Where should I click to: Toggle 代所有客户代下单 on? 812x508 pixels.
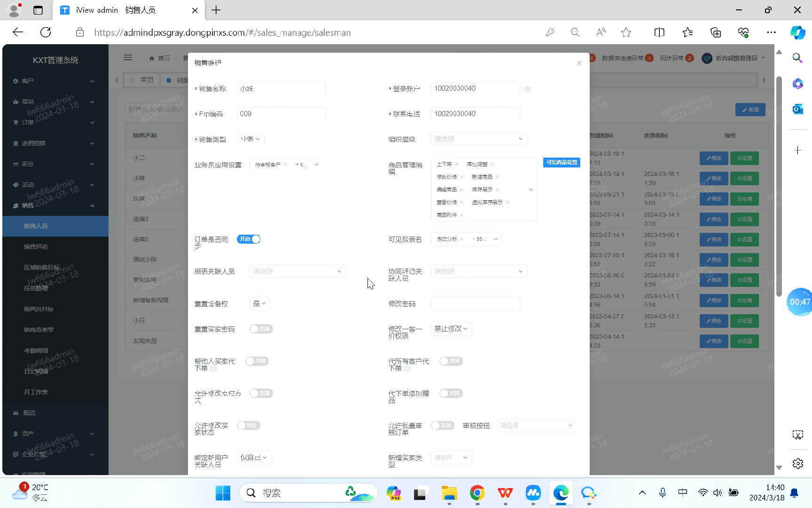(x=451, y=361)
